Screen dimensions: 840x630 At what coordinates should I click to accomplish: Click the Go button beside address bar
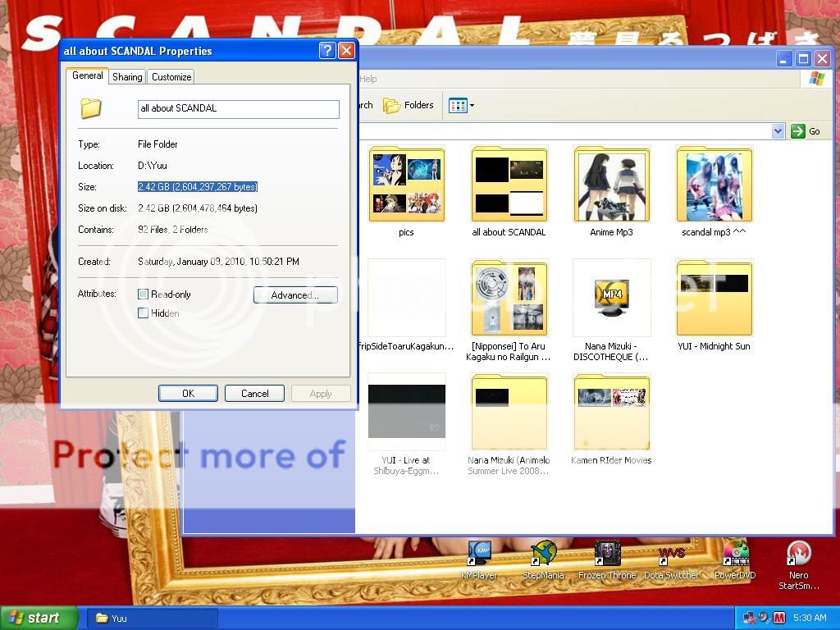click(806, 131)
